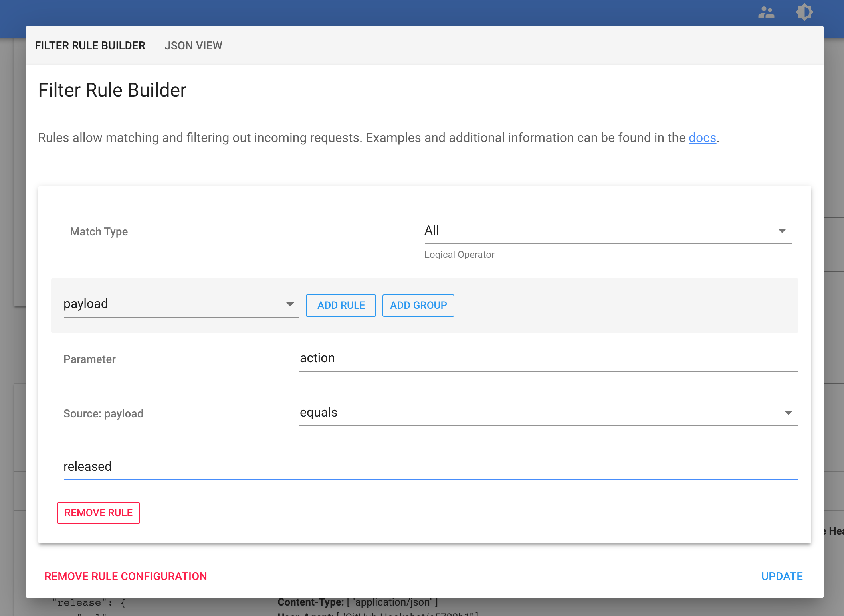Click REMOVE RULE to delete this rule
The height and width of the screenshot is (616, 844).
98,513
